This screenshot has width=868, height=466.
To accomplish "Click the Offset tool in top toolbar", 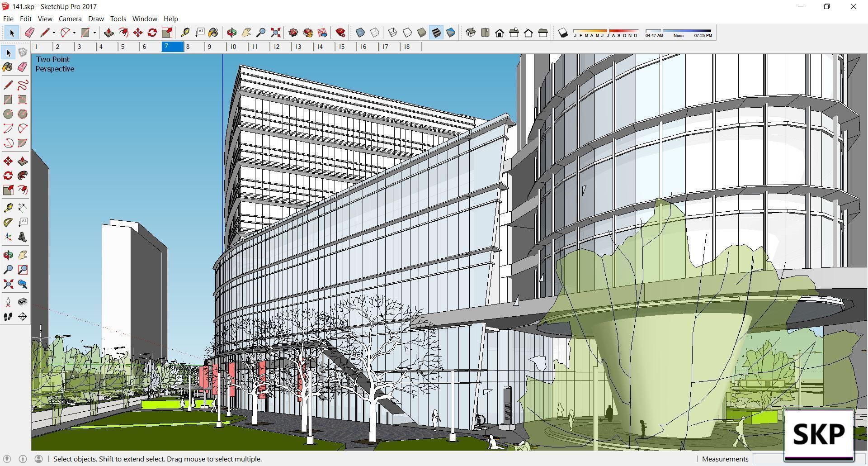I will pos(123,33).
